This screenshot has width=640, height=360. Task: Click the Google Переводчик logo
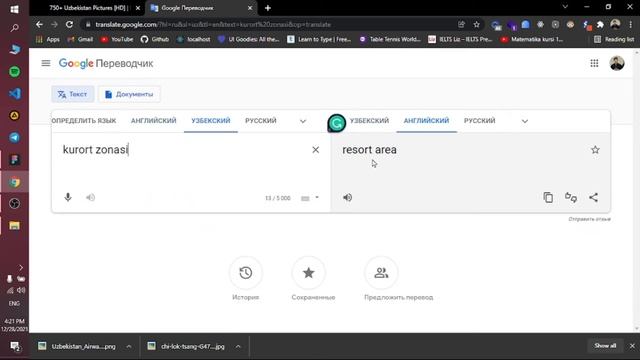tap(106, 64)
